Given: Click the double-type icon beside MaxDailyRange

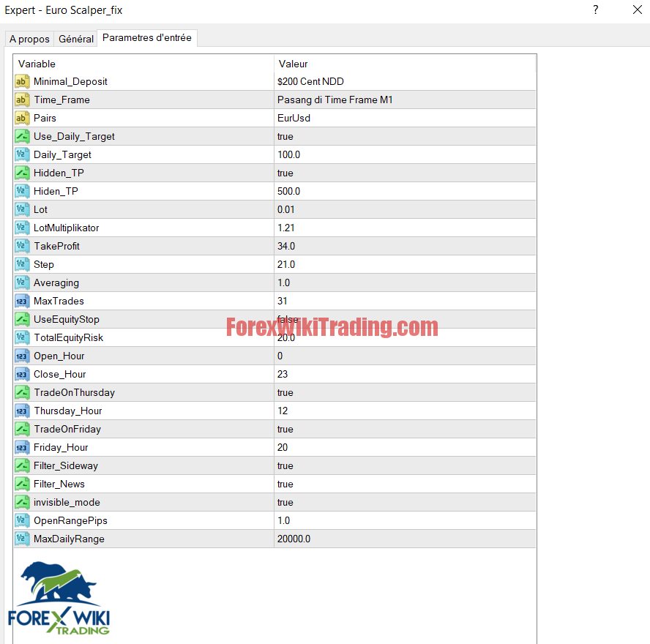Looking at the screenshot, I should [x=22, y=539].
